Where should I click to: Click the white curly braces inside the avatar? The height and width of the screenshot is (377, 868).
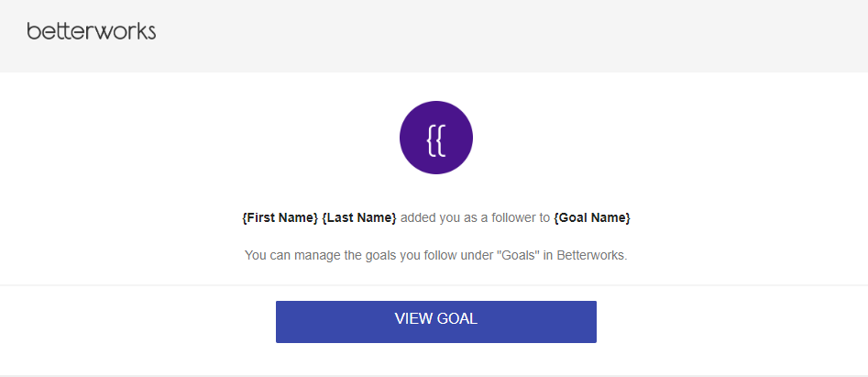436,141
